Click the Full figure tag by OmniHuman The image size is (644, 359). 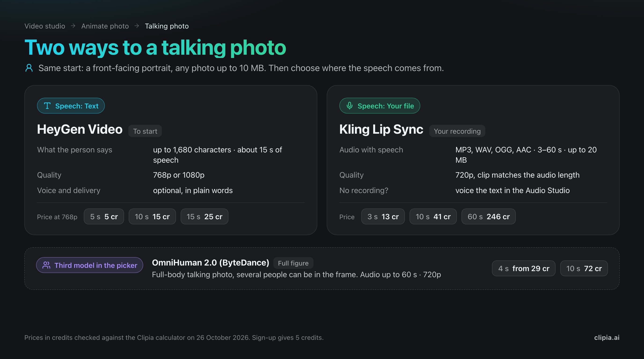[293, 263]
